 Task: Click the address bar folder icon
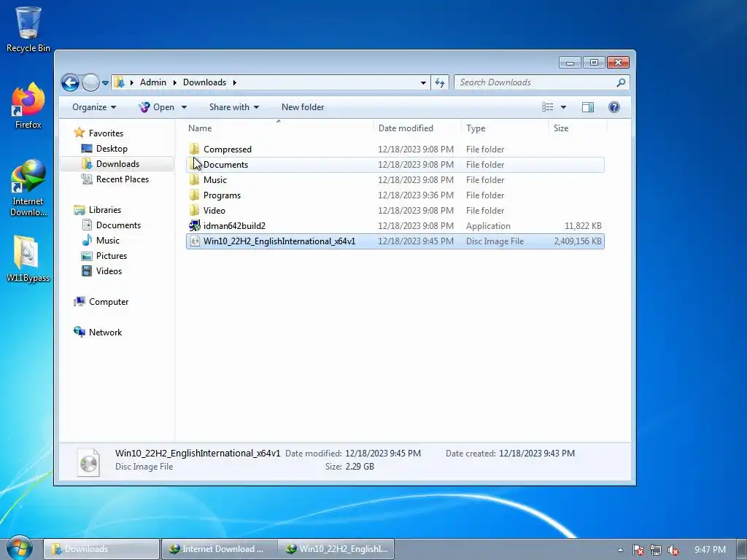click(x=119, y=82)
